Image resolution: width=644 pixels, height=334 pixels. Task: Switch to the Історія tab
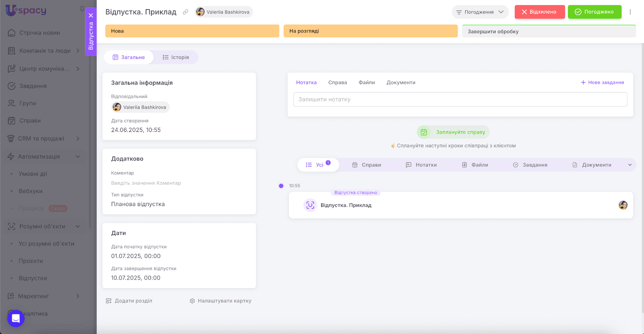pyautogui.click(x=176, y=57)
